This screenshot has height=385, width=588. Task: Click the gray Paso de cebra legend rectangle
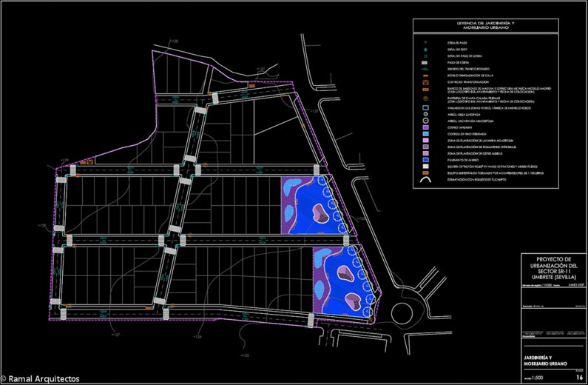[428, 63]
